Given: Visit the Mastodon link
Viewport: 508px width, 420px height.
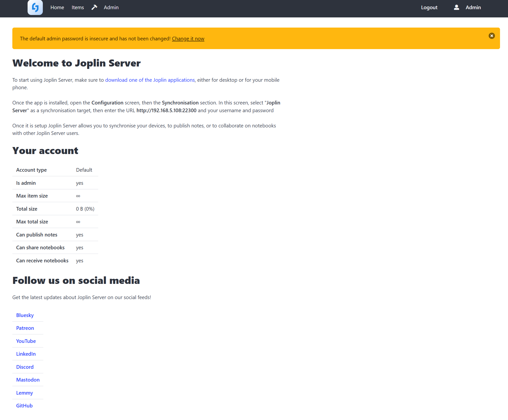Looking at the screenshot, I should [28, 380].
